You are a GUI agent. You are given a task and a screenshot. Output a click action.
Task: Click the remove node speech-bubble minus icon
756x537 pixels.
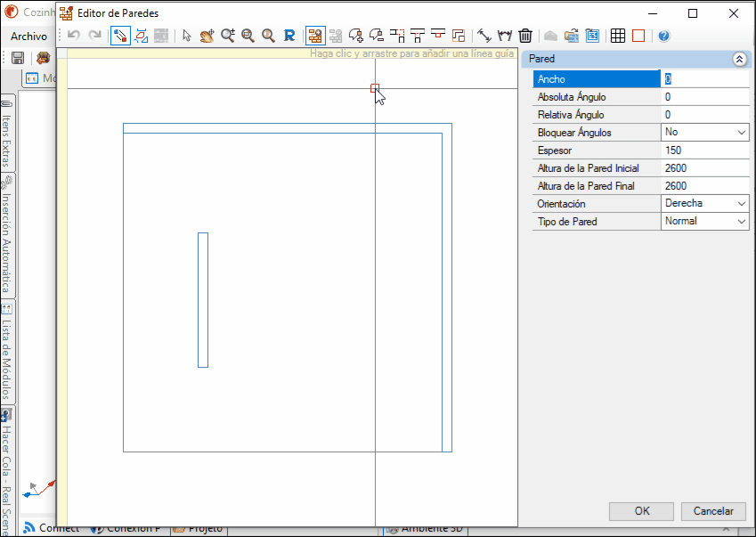tap(377, 36)
